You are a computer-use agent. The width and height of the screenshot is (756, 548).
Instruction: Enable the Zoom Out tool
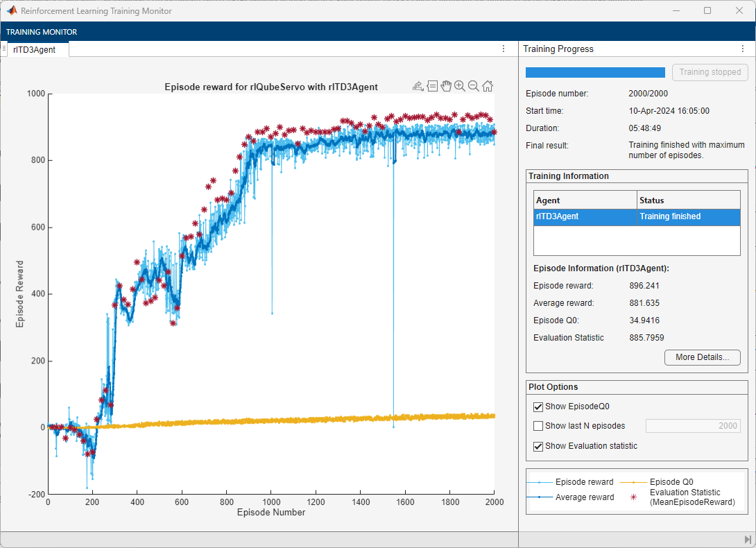473,85
